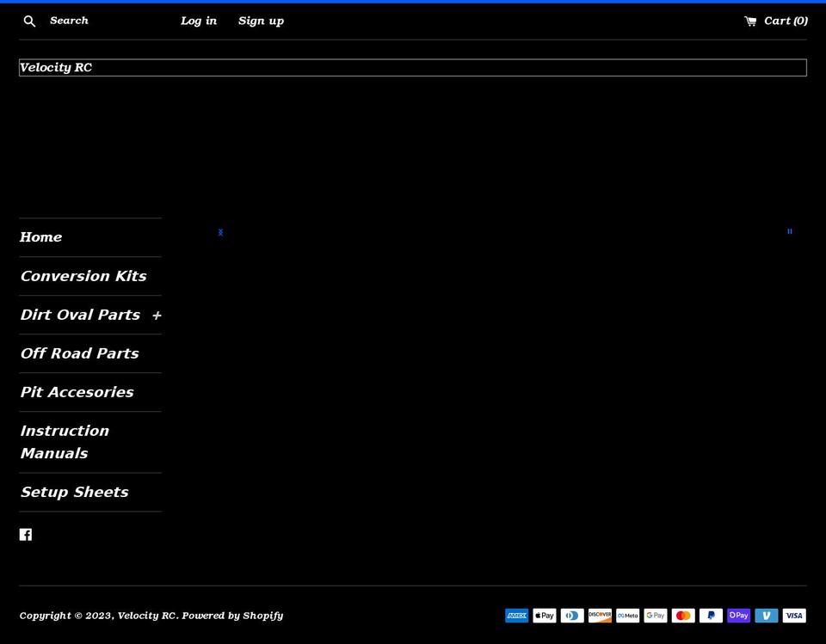The height and width of the screenshot is (644, 826).
Task: Click the Velocity RC store title
Action: (x=56, y=67)
